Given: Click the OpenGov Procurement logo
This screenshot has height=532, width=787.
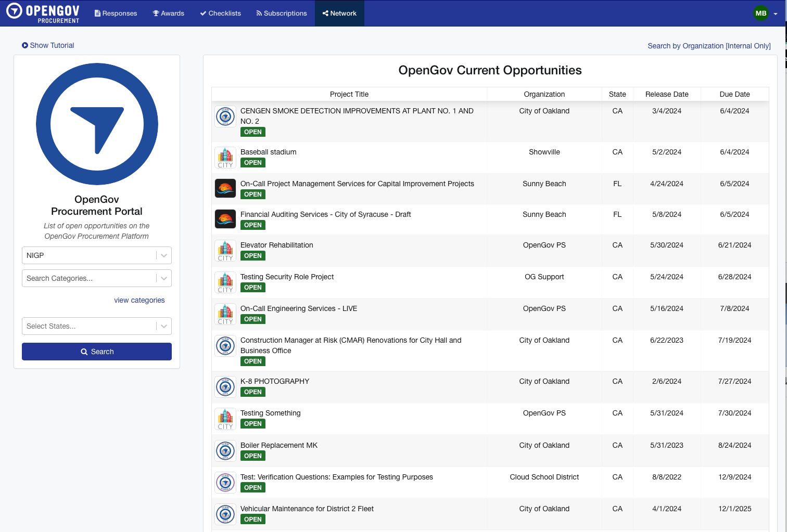Looking at the screenshot, I should (42, 13).
